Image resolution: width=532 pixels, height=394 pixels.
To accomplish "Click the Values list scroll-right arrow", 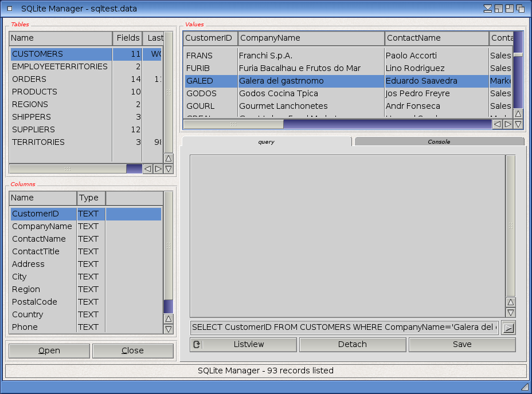I will [508, 124].
